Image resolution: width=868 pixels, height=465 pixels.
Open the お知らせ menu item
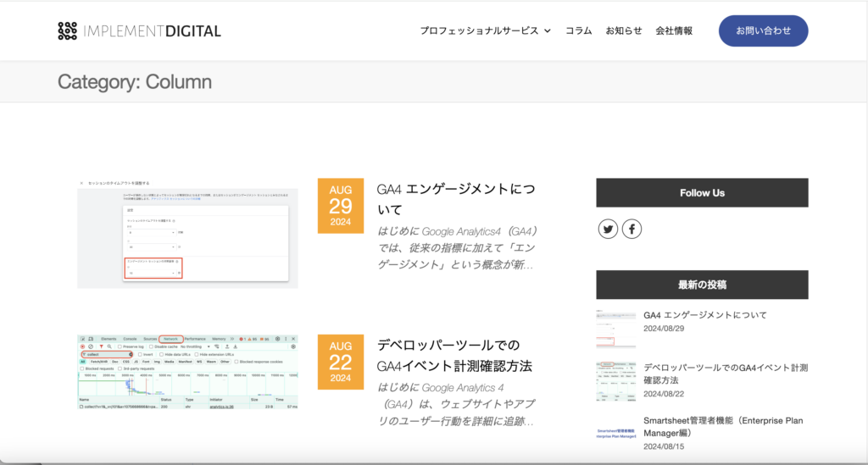(624, 31)
